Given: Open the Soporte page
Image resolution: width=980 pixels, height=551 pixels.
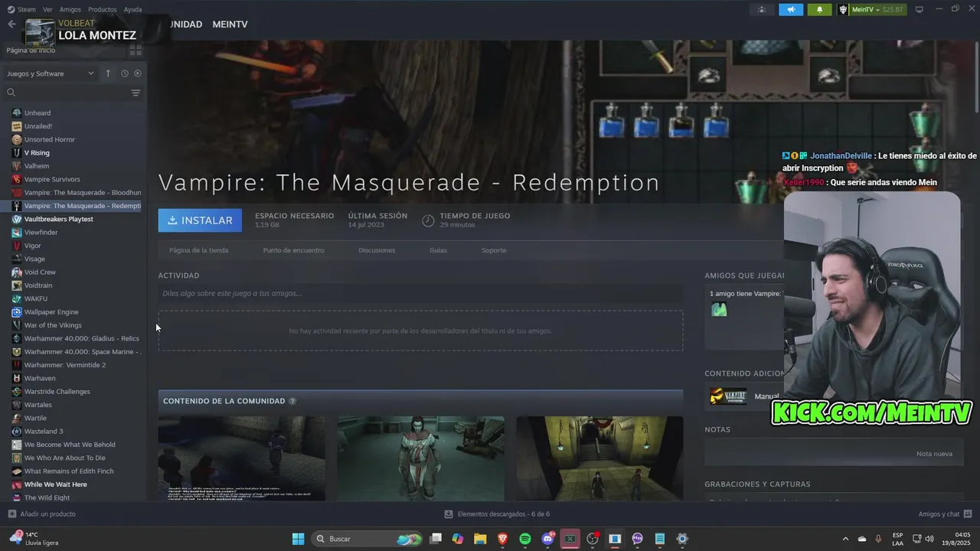Looking at the screenshot, I should [494, 250].
